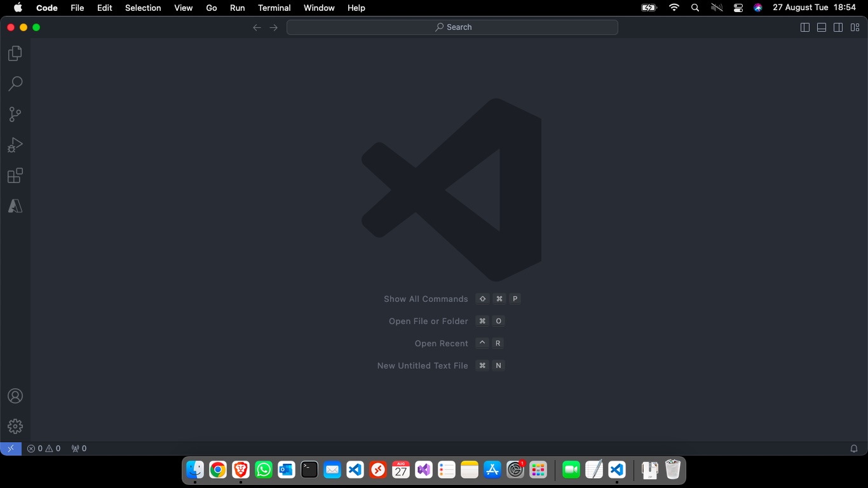Open the Apple menu
Viewport: 868px width, 488px height.
18,8
